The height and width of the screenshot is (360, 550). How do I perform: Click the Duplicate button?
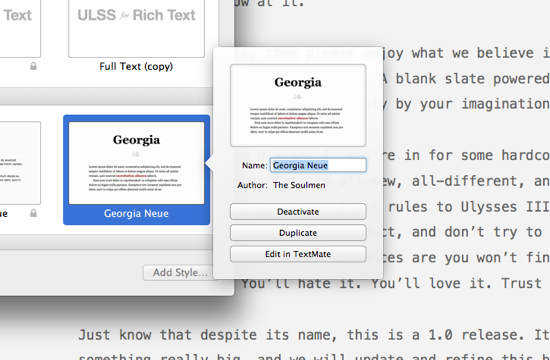[298, 233]
